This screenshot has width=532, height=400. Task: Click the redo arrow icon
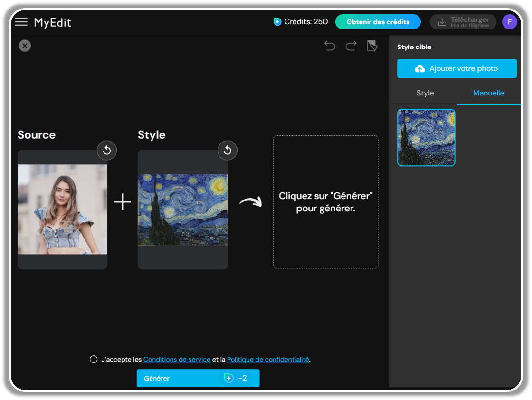click(x=351, y=46)
